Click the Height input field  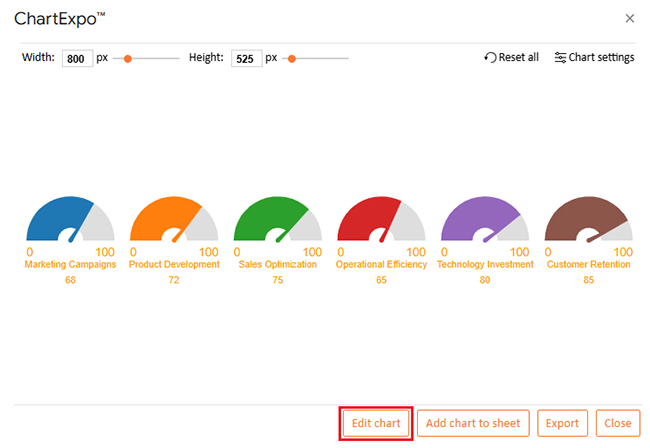point(246,58)
